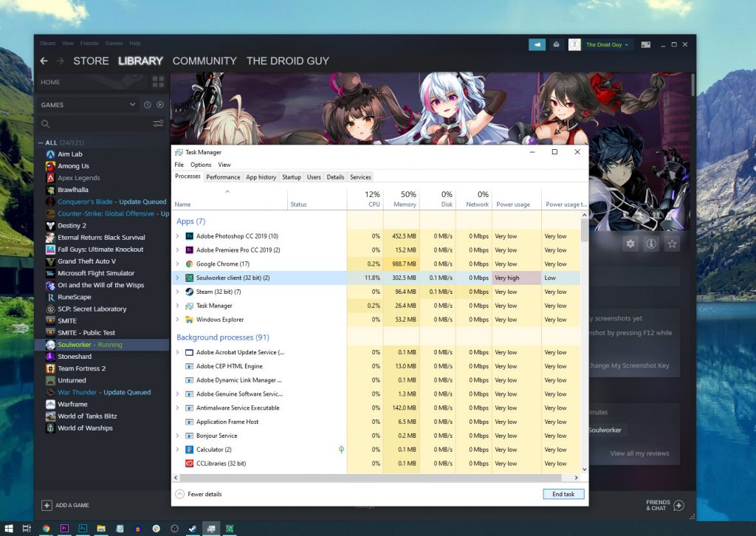
Task: Toggle the recent games clock filter
Action: tap(148, 105)
